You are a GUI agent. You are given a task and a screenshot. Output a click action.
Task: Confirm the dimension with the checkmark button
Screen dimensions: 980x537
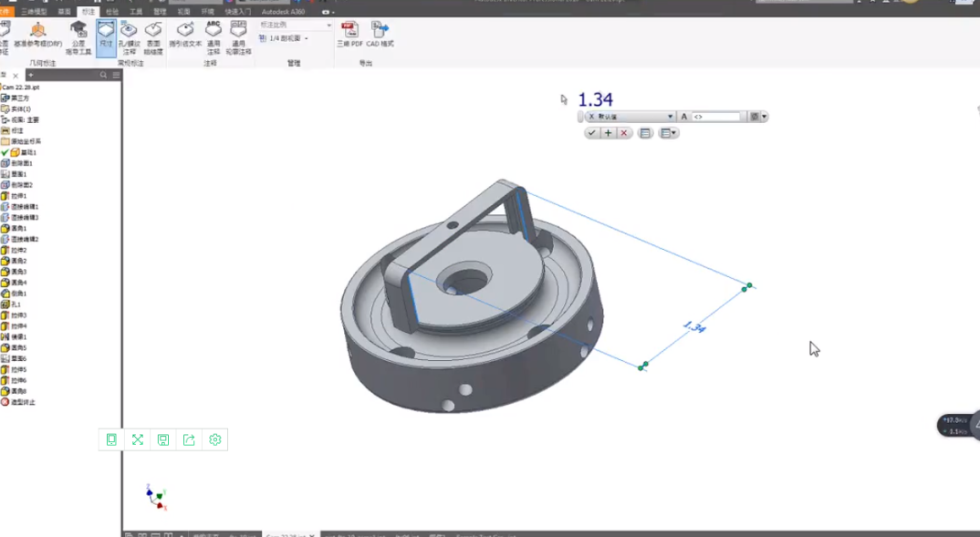point(591,133)
